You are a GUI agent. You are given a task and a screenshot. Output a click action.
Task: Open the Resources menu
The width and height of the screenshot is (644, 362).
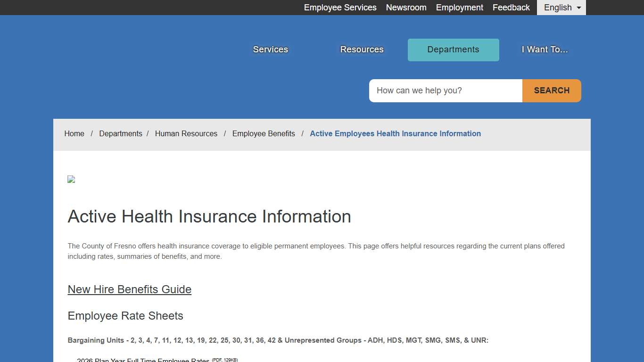[x=362, y=49]
